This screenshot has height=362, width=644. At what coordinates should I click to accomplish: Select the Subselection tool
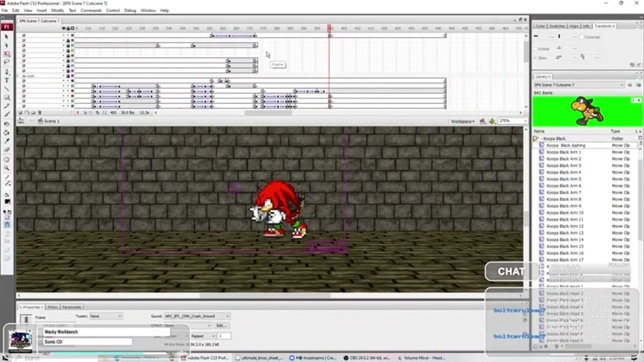coord(7,45)
